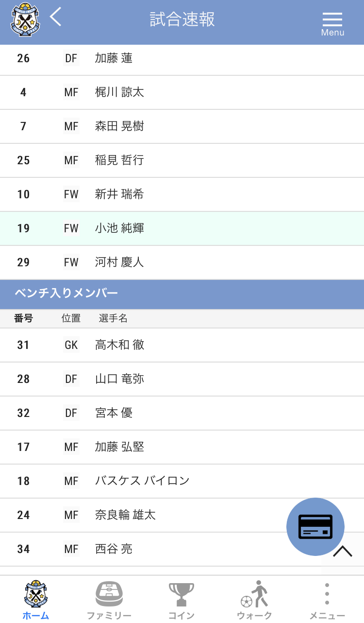This screenshot has width=364, height=623.
Task: Open the ウォーク walking tab
Action: pos(254,600)
